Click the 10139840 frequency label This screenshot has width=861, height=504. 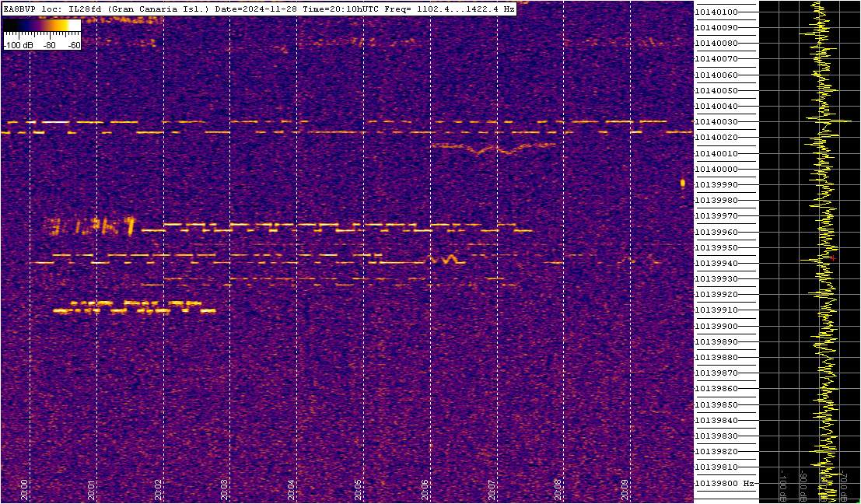pyautogui.click(x=716, y=421)
